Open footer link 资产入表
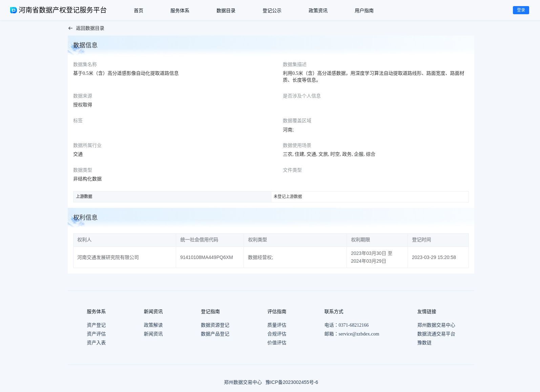The image size is (540, 392). [96, 343]
